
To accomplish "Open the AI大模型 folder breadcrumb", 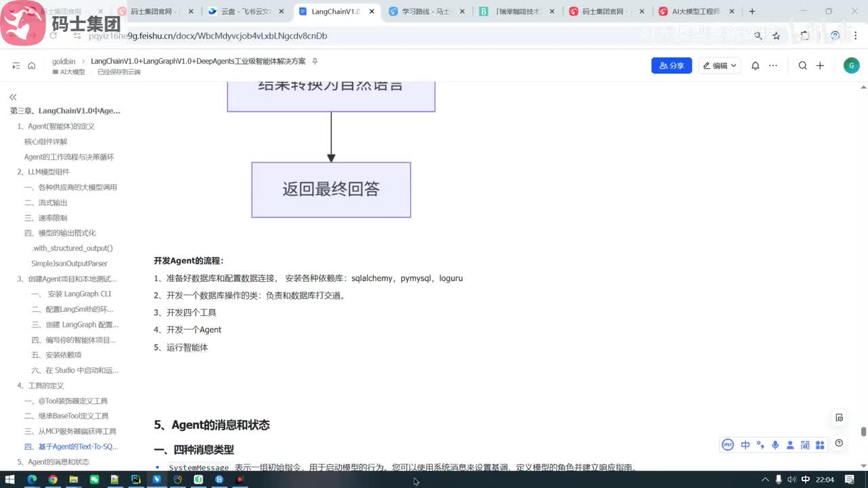I will (x=68, y=72).
